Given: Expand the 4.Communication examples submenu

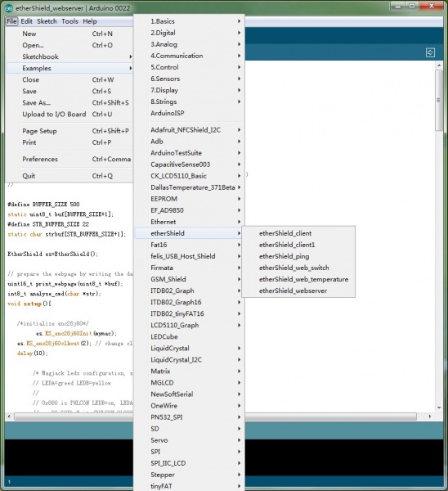Looking at the screenshot, I should click(x=190, y=56).
